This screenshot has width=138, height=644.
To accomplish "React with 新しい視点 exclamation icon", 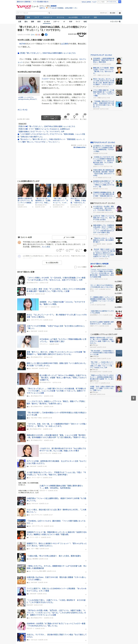I will [x=83, y=117].
